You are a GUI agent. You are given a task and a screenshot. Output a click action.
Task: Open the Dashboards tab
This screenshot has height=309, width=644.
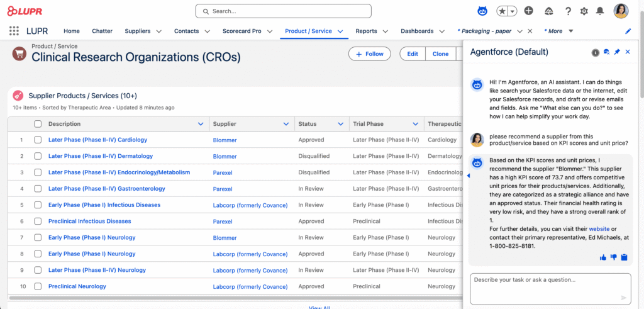tap(417, 31)
